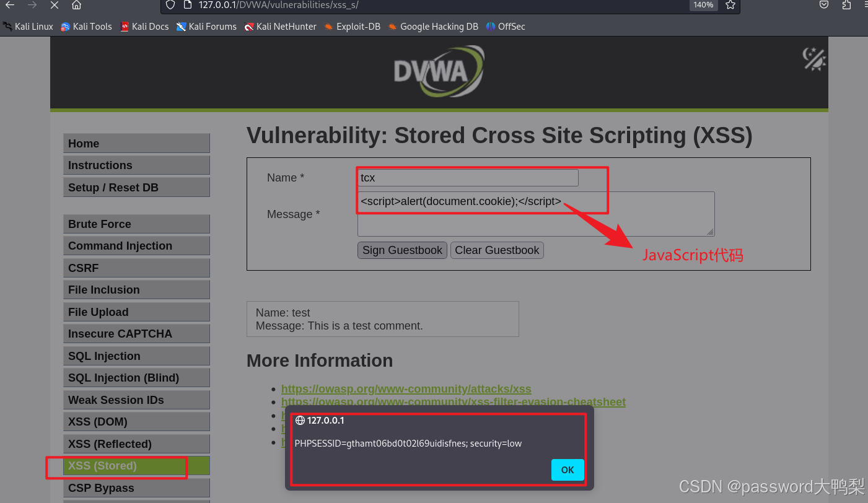Click OK in the 127.0.0.1 alert dialog
The height and width of the screenshot is (503, 868).
(568, 470)
